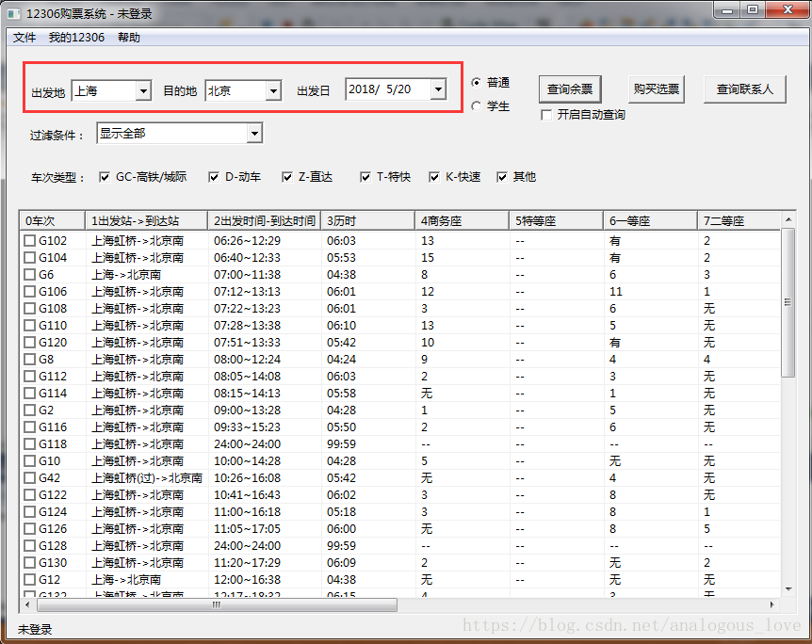Open the 出发日 date picker arrow

[x=438, y=89]
